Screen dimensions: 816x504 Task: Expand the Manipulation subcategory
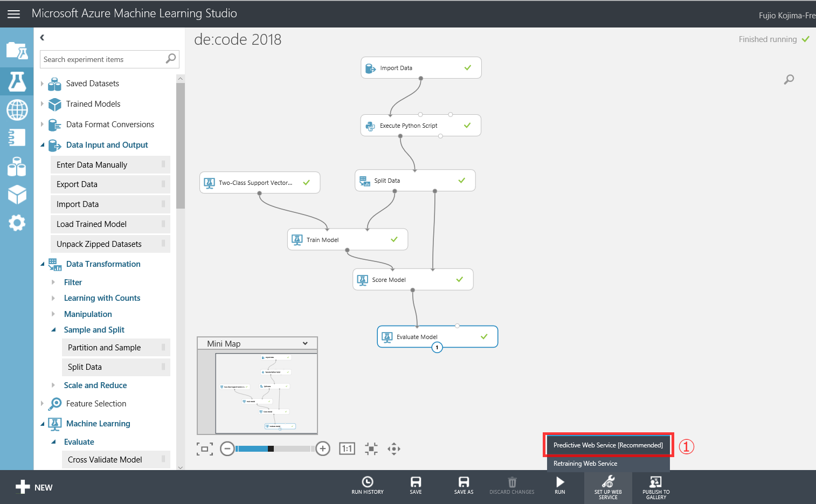(53, 314)
